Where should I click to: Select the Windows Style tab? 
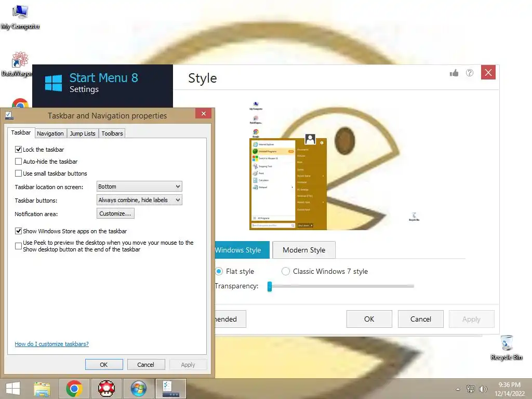(242, 250)
